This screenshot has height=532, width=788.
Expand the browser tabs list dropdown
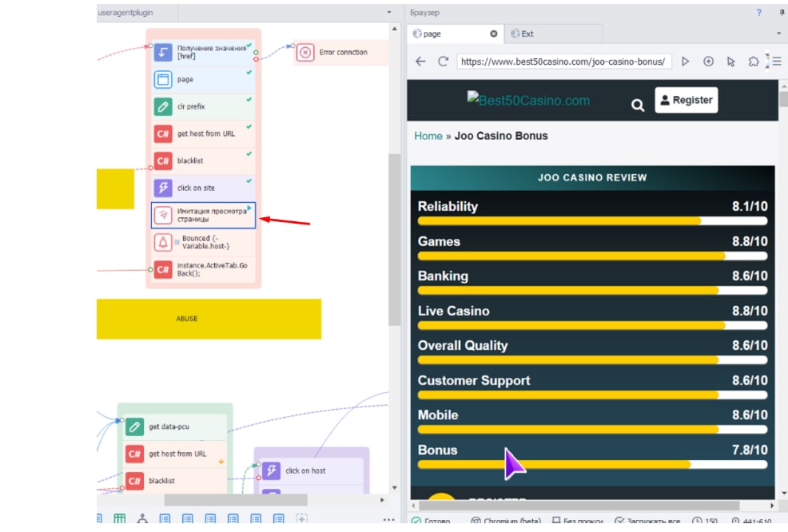pos(778,34)
